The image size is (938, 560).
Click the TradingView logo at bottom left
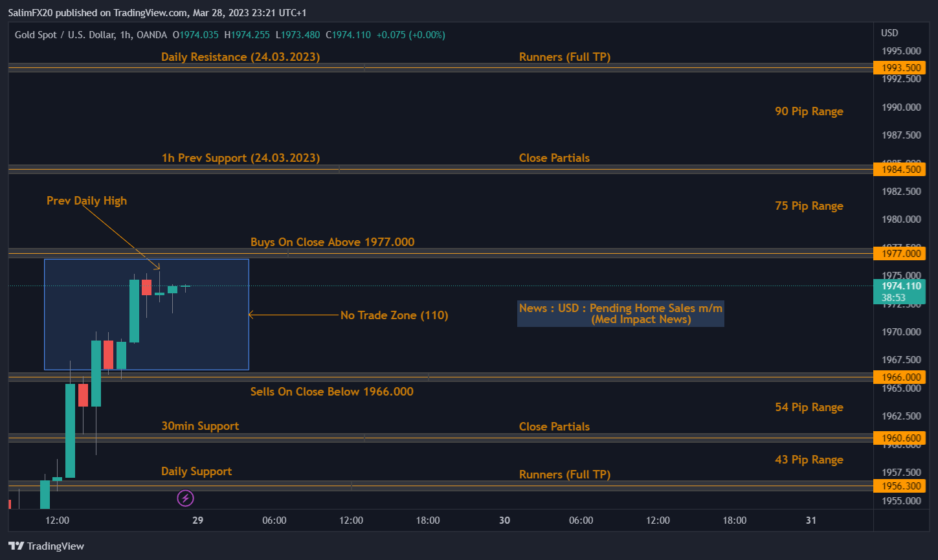pyautogui.click(x=47, y=546)
